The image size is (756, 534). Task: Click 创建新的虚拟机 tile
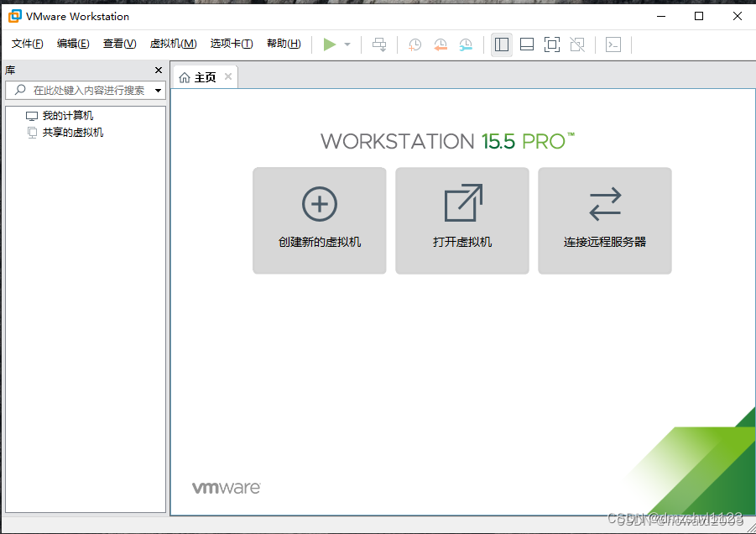click(x=319, y=221)
